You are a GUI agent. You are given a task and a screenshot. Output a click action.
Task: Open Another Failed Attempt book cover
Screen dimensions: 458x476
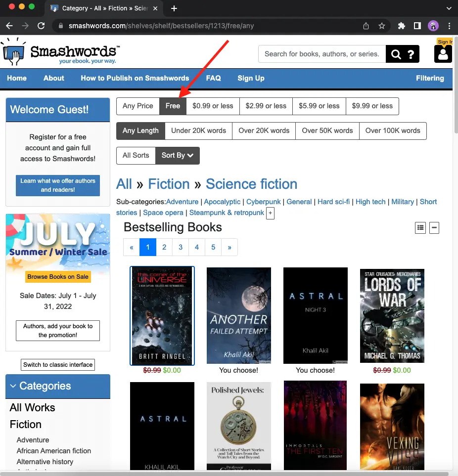coord(239,315)
